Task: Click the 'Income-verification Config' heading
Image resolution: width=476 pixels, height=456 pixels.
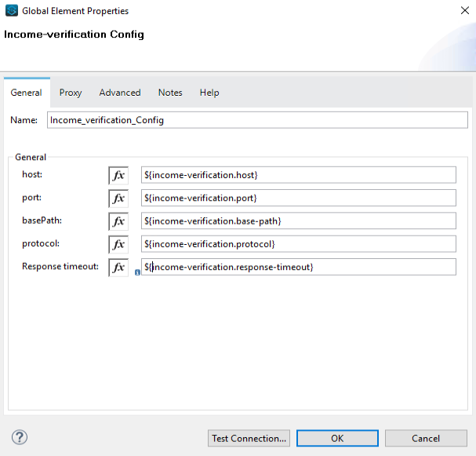Action: 74,35
